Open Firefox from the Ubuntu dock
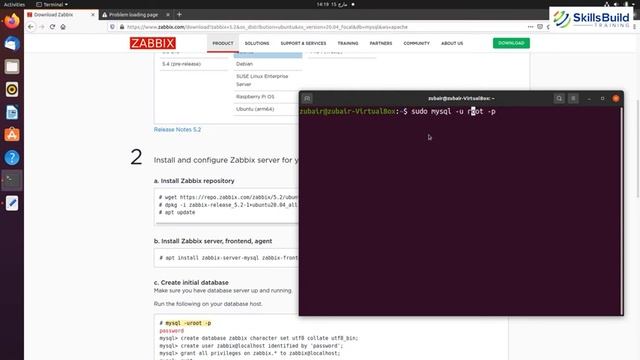Viewport: 640px width, 360px height. (12, 20)
